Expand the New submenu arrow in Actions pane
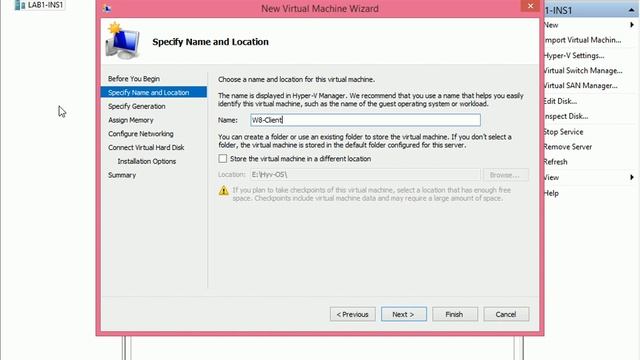640x360 pixels. 631,25
